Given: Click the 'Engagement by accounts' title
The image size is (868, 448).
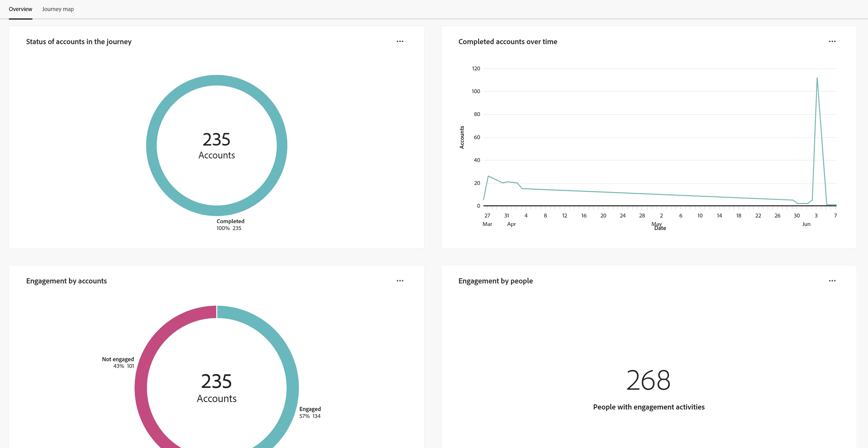Looking at the screenshot, I should (x=66, y=281).
